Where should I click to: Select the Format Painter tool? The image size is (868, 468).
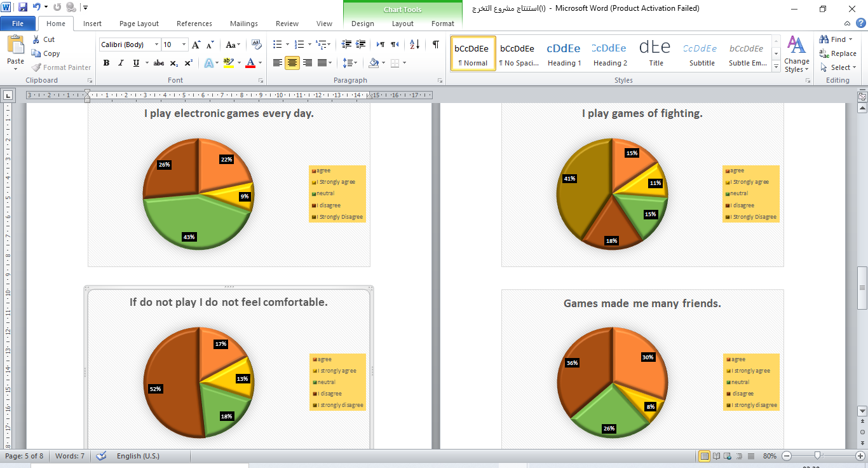tap(60, 67)
